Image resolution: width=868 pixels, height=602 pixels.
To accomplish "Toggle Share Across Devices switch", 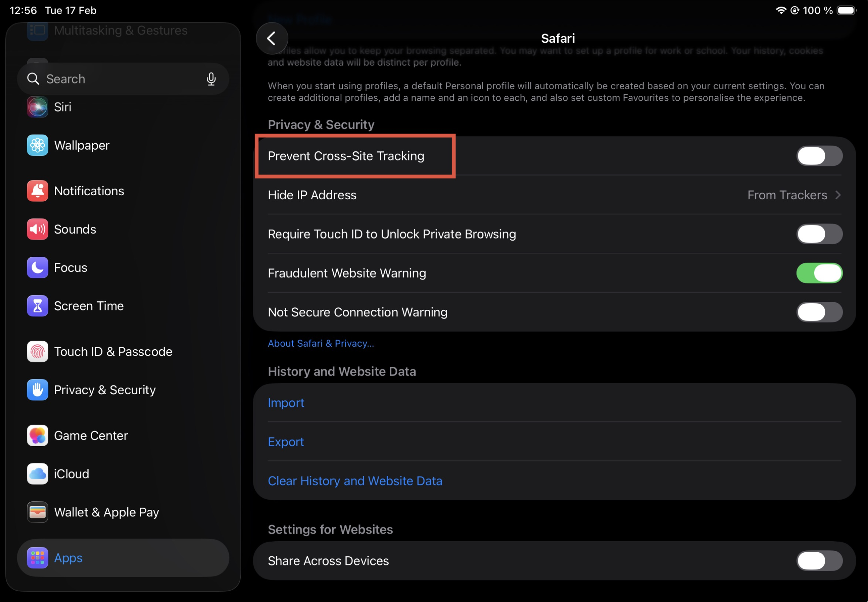I will tap(819, 561).
